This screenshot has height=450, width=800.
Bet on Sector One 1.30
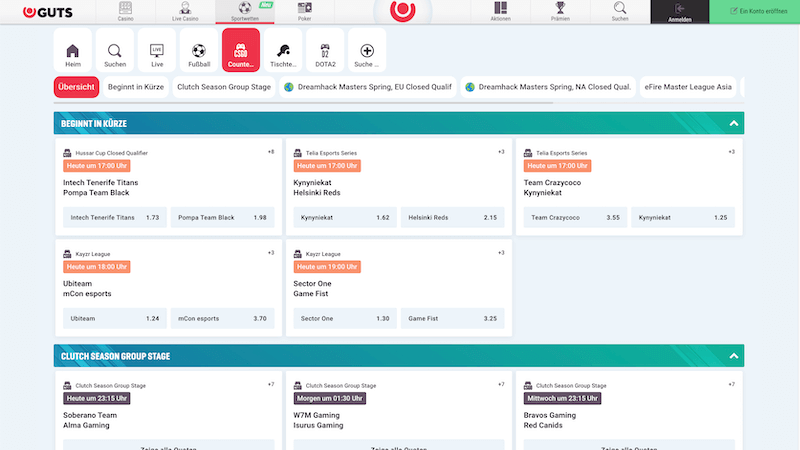click(x=345, y=318)
